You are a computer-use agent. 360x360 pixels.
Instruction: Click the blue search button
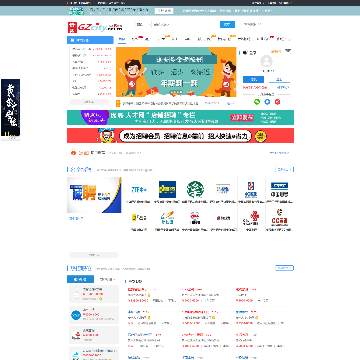(x=227, y=24)
